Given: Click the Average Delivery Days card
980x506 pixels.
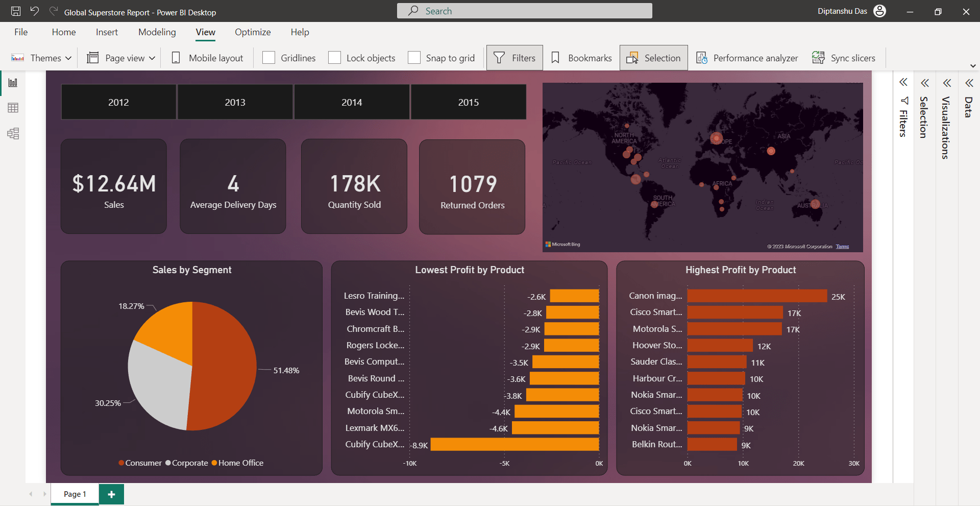Looking at the screenshot, I should coord(233,186).
